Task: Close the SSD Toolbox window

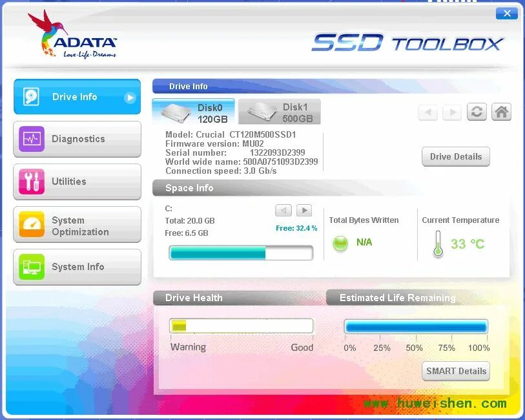Action: [x=507, y=14]
